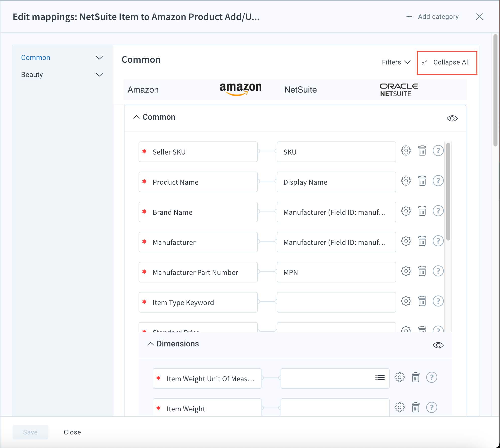Viewport: 500px width, 448px height.
Task: Show help for Manufacturer Part Number
Action: [438, 271]
